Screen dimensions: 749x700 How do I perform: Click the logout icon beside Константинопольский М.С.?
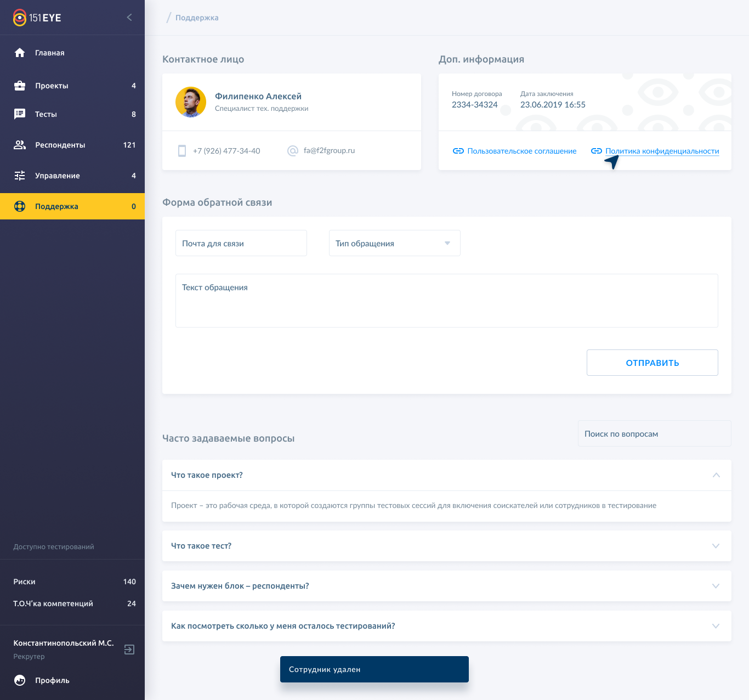[129, 650]
